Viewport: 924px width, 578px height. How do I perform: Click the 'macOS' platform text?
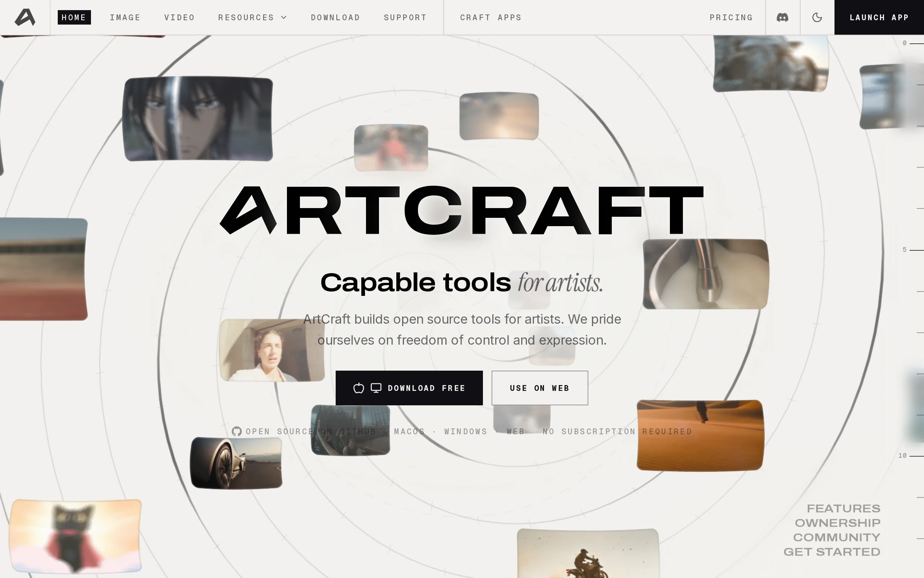[x=409, y=431]
